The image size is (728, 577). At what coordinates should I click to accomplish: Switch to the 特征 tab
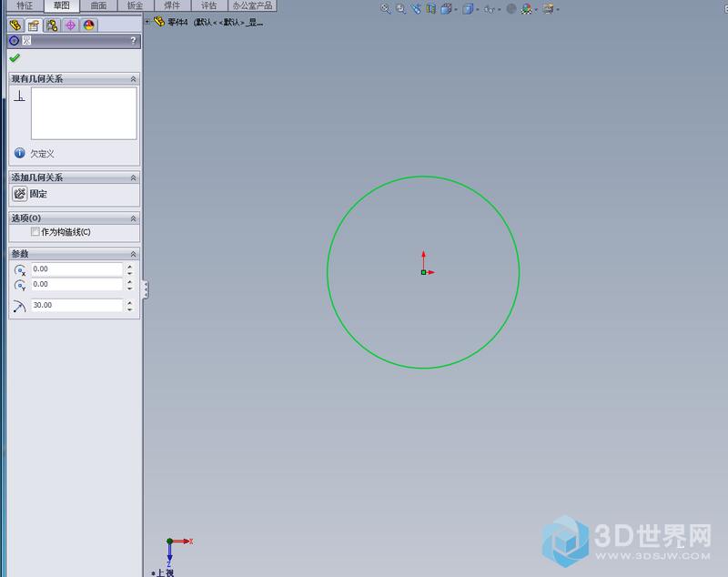(25, 5)
